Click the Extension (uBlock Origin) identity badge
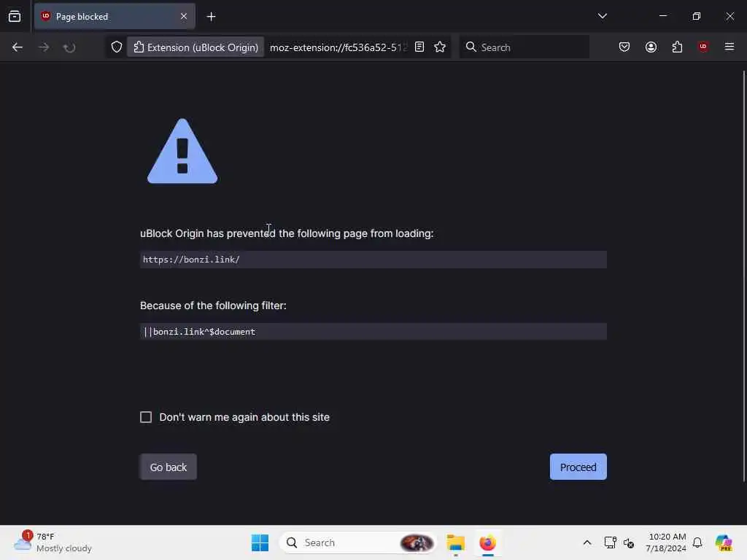747x560 pixels. [x=196, y=47]
